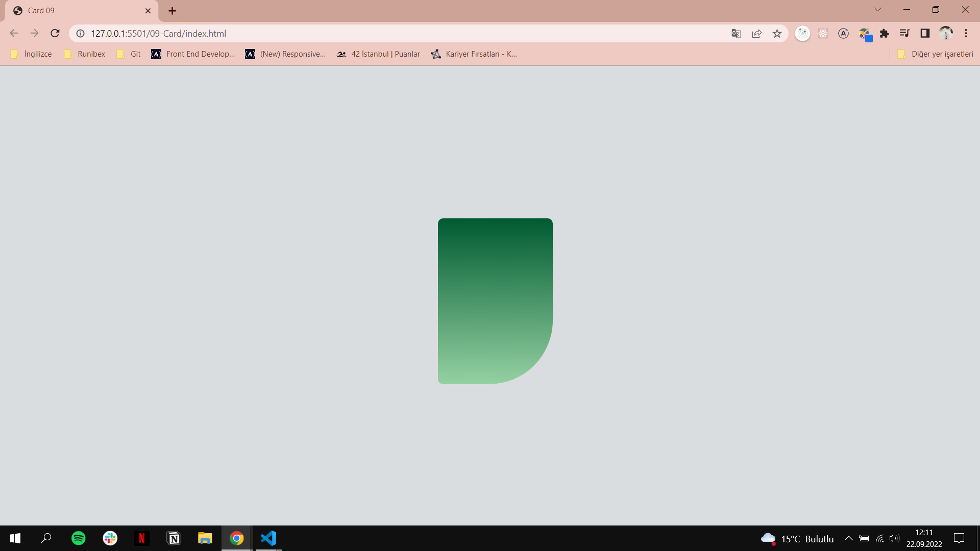Show hidden system tray icons
980x551 pixels.
[x=848, y=538]
